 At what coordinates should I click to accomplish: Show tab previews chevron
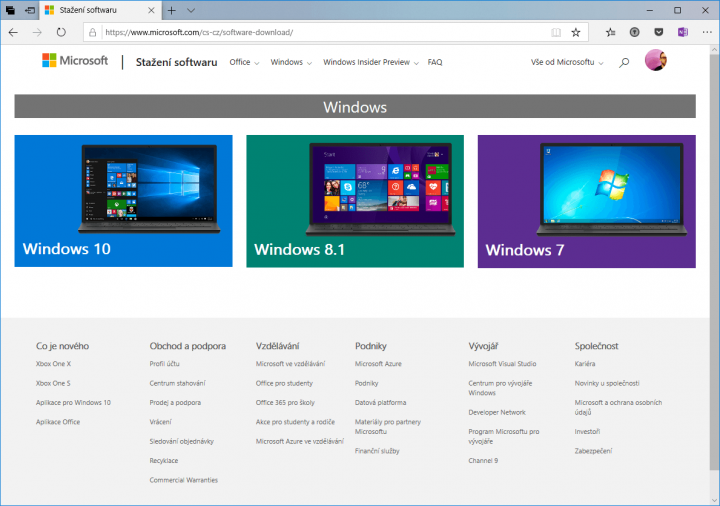coord(191,10)
